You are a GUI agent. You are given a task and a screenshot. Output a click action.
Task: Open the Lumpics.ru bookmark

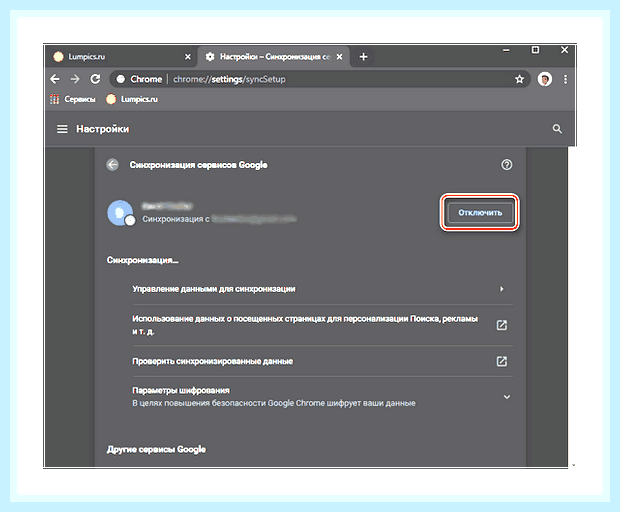132,99
